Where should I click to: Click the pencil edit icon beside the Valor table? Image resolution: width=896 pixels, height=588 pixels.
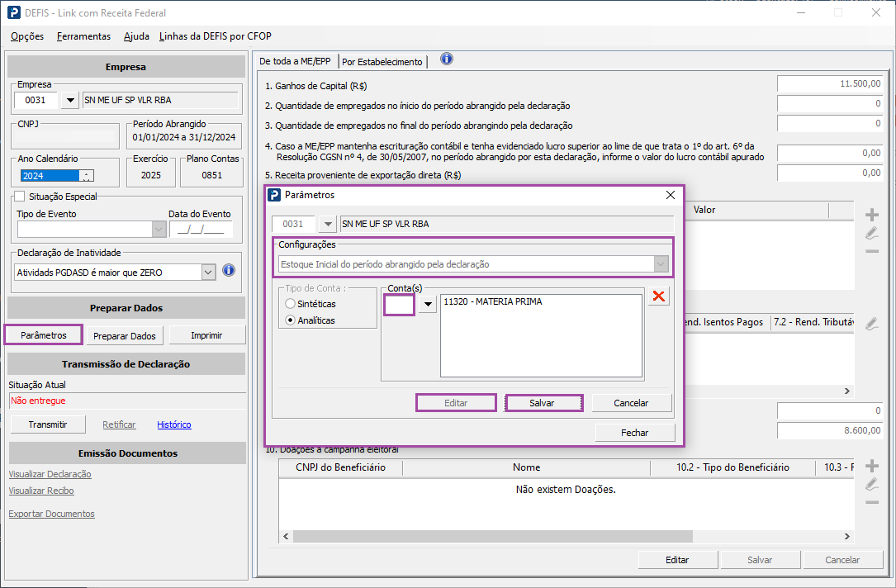[871, 233]
